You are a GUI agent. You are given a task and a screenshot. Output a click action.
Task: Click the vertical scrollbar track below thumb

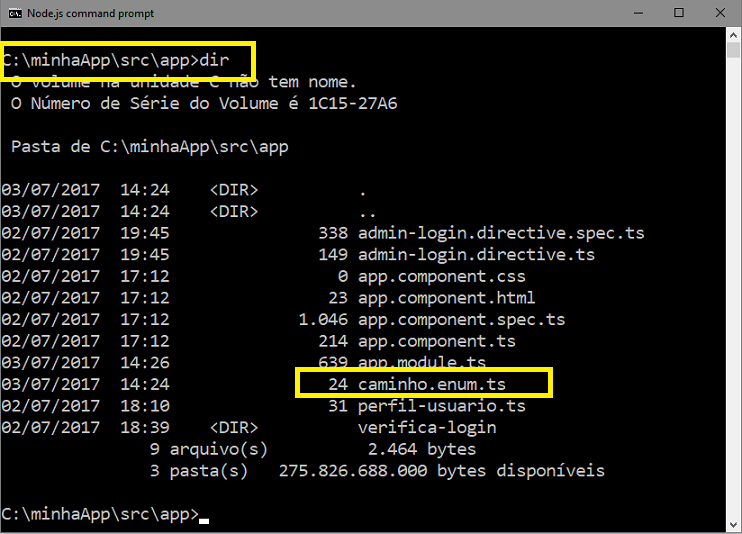point(733,287)
